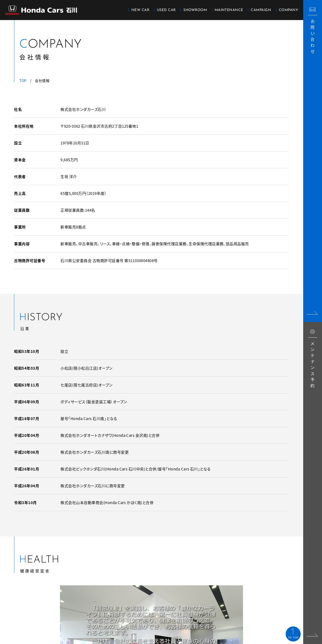
Task: Go to the SHOWROOM menu
Action: click(195, 10)
